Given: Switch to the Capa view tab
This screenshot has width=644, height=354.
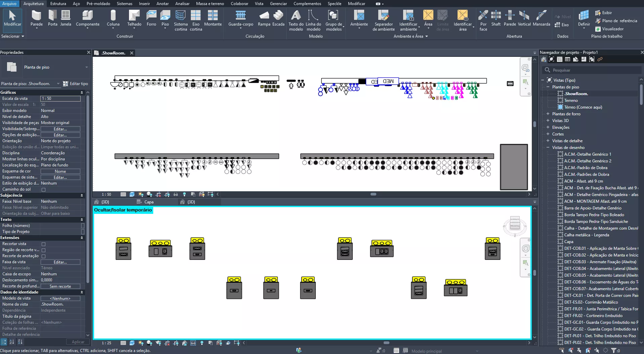Looking at the screenshot, I should point(149,202).
